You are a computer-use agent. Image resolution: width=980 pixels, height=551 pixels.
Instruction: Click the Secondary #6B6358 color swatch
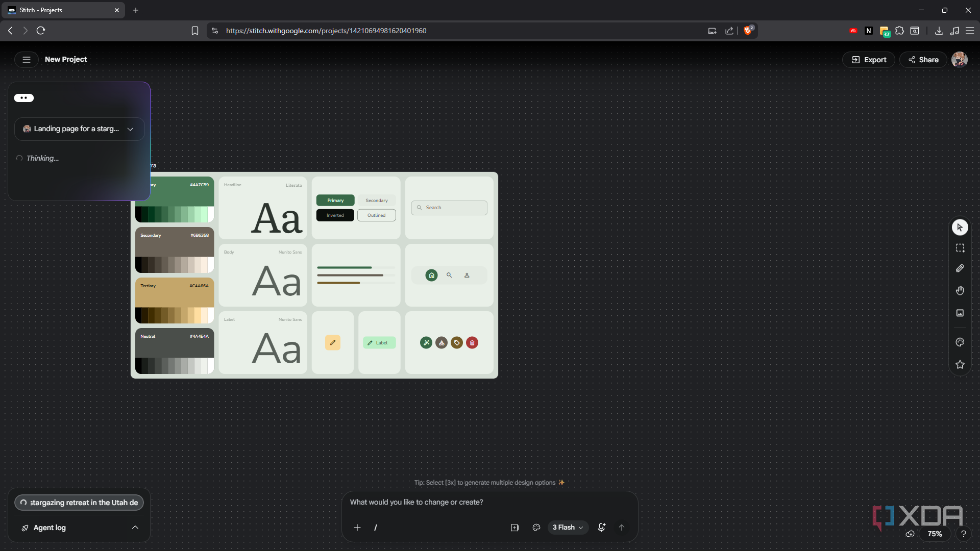click(x=175, y=250)
